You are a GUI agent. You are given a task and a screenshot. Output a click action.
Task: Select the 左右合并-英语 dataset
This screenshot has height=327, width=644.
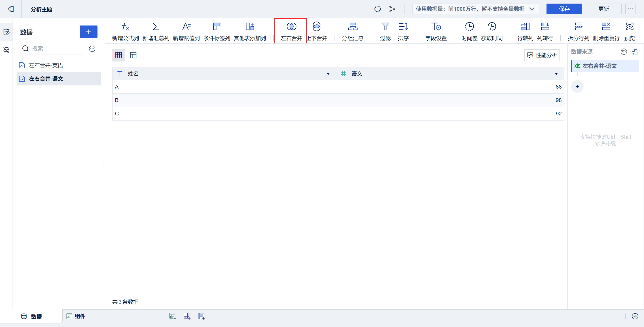coord(46,66)
